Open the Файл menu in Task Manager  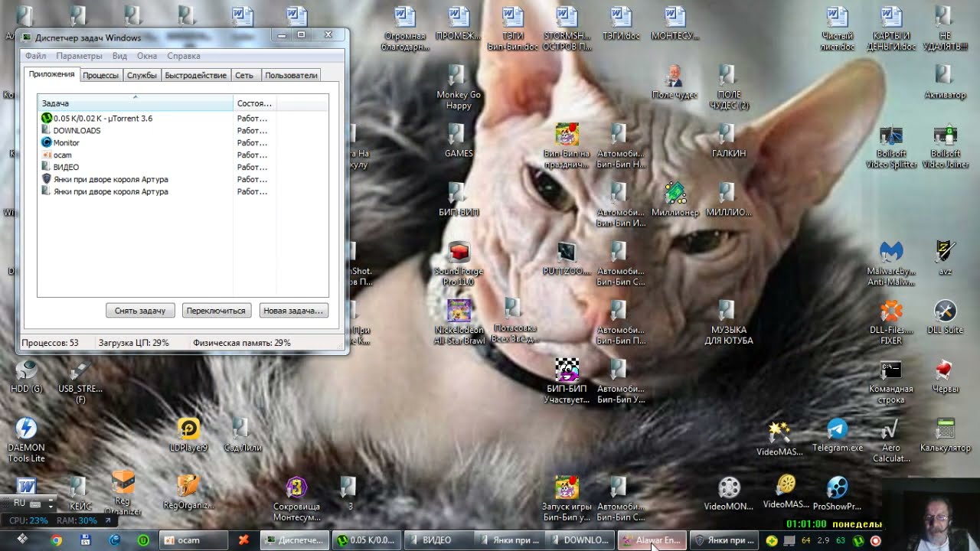[35, 56]
